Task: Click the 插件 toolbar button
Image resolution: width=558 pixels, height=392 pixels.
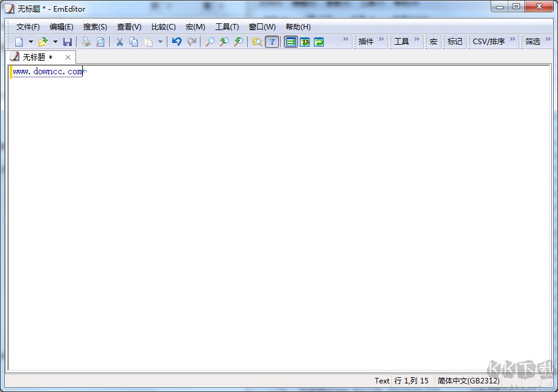Action: pos(366,42)
